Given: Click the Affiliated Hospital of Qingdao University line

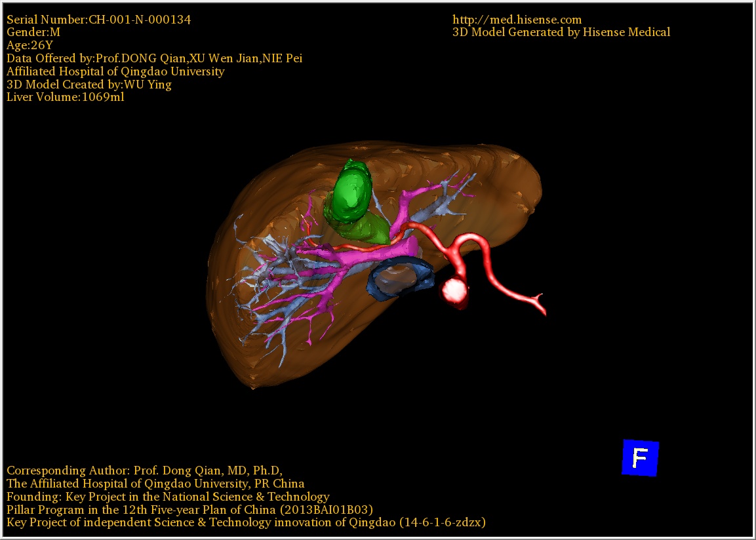Looking at the screenshot, I should coord(115,71).
